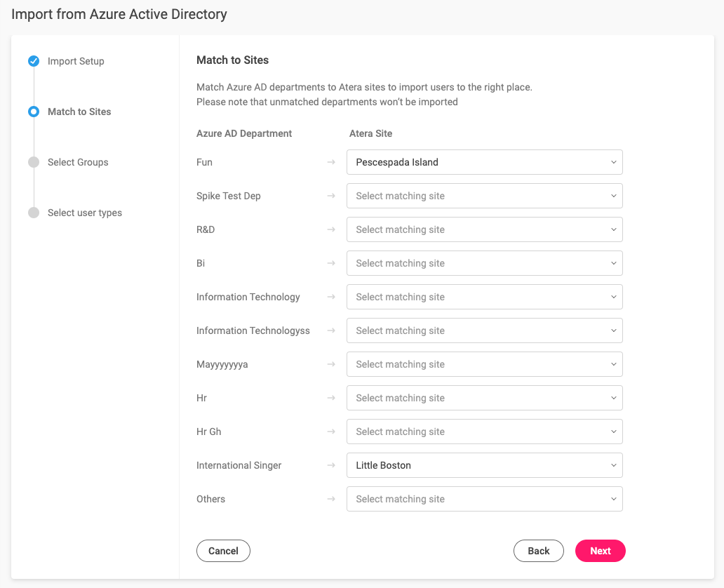The height and width of the screenshot is (588, 724).
Task: Open the Others matching site dropdown
Action: [484, 499]
